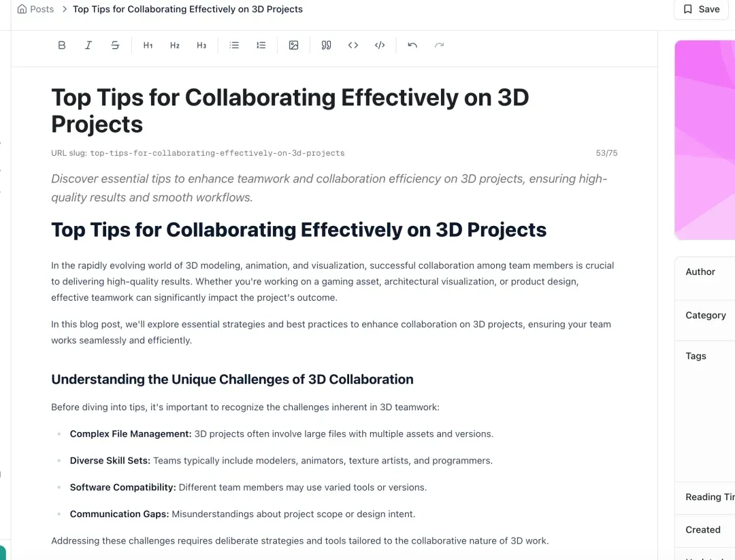
Task: Add a blockquote
Action: click(326, 46)
